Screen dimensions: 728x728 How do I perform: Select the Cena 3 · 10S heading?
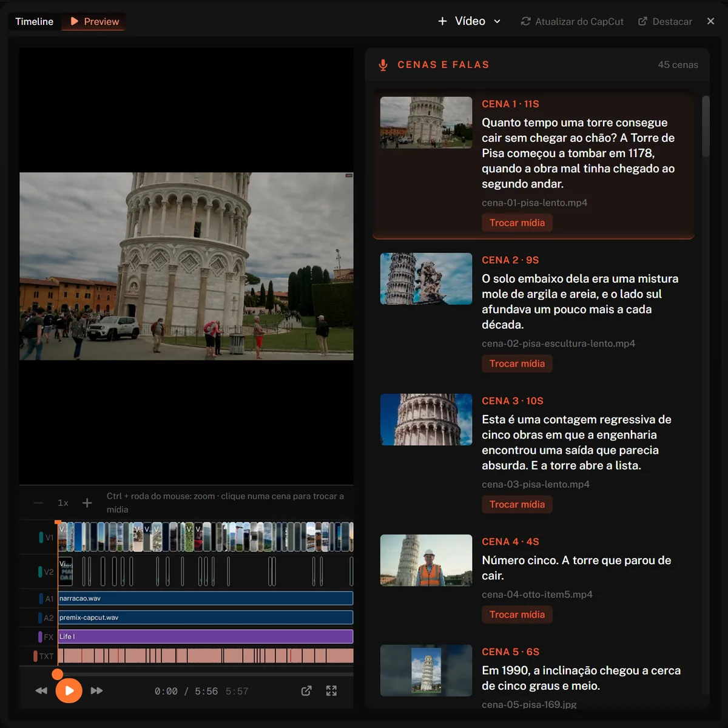tap(513, 400)
